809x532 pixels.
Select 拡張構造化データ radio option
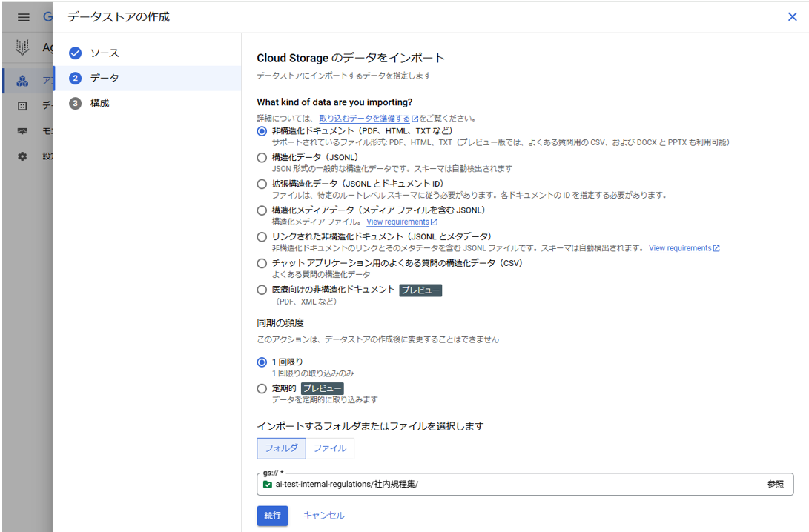point(262,184)
